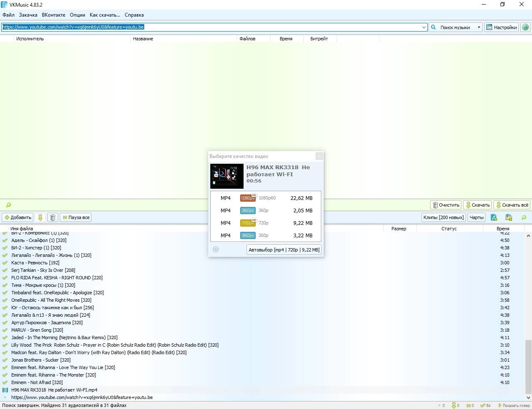Select Serj Tankian - Sky Is Over [208] row
Image resolution: width=532 pixels, height=409 pixels.
tap(262, 270)
